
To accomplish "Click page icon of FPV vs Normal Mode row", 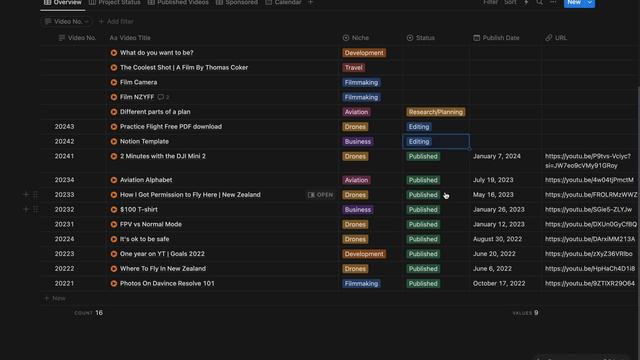I will pos(114,224).
